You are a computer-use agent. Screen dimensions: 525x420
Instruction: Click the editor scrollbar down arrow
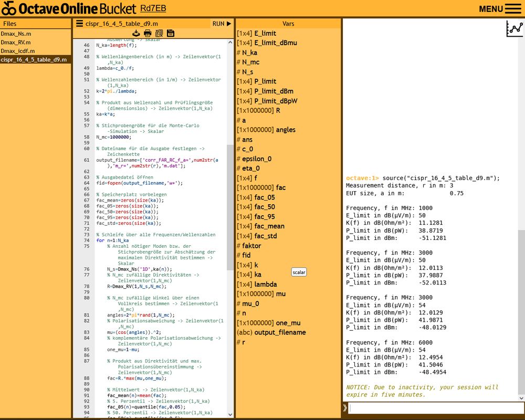pyautogui.click(x=230, y=414)
